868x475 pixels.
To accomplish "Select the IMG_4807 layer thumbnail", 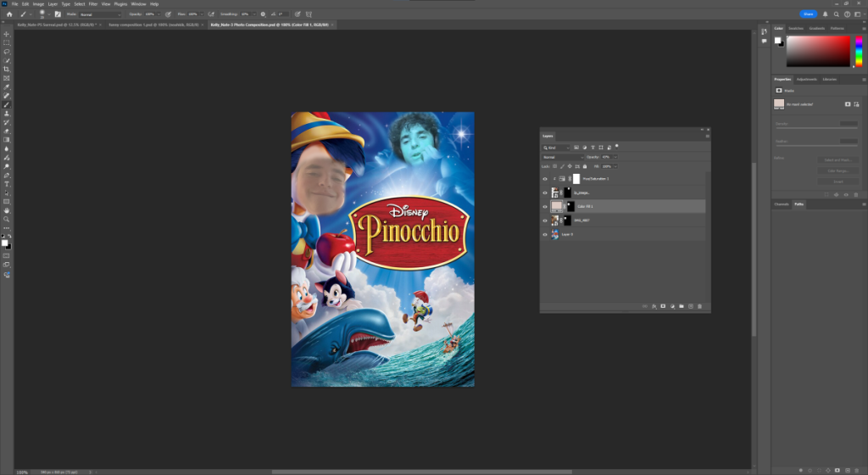I will 556,220.
